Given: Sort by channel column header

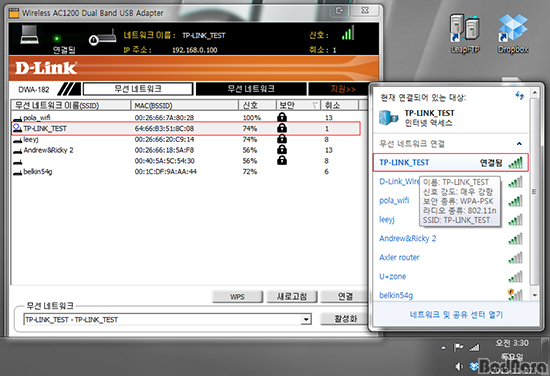Looking at the screenshot, I should [x=340, y=105].
